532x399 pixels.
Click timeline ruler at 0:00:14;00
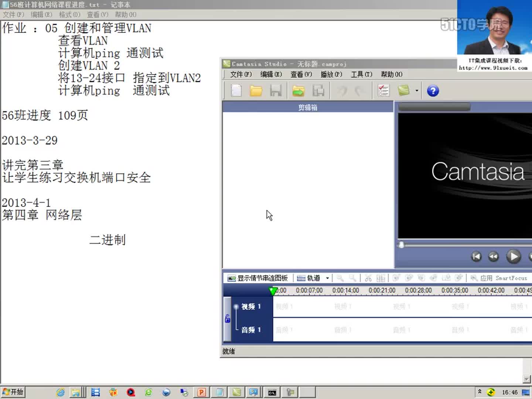click(x=345, y=290)
